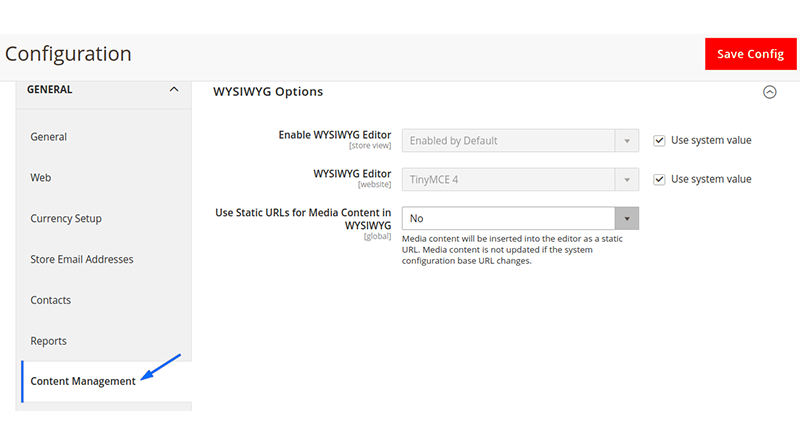Screen dimensions: 800x445
Task: Uncheck Use system value for Enable WYSIWYG Editor
Action: click(x=659, y=140)
